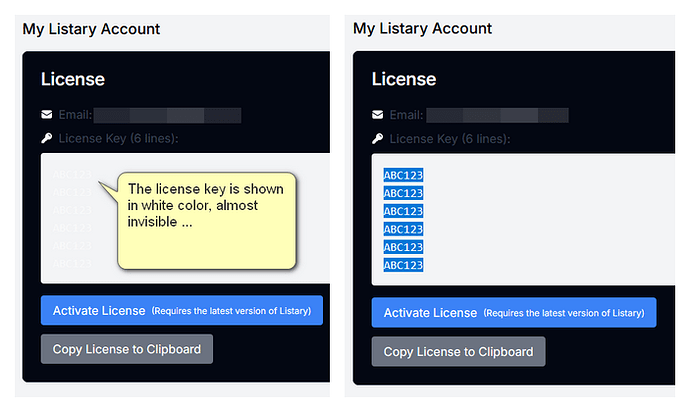Click the yellow callout about the invisible license key
The height and width of the screenshot is (412, 690).
pyautogui.click(x=207, y=220)
